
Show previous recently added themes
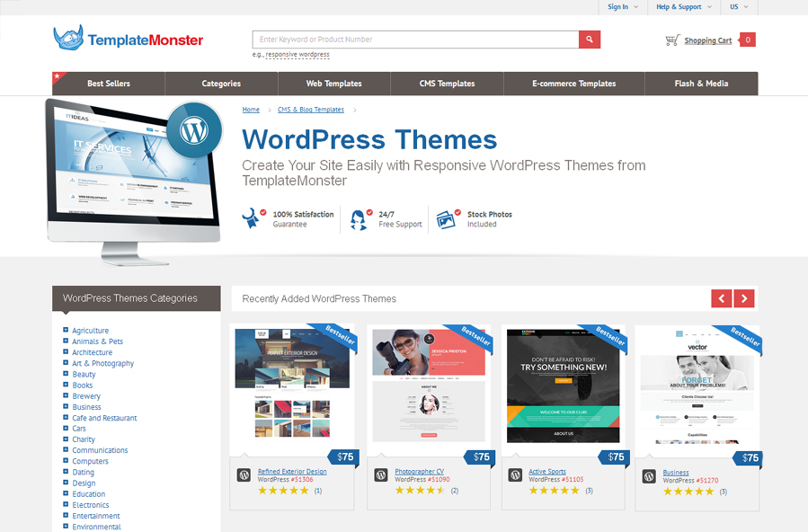pyautogui.click(x=722, y=298)
